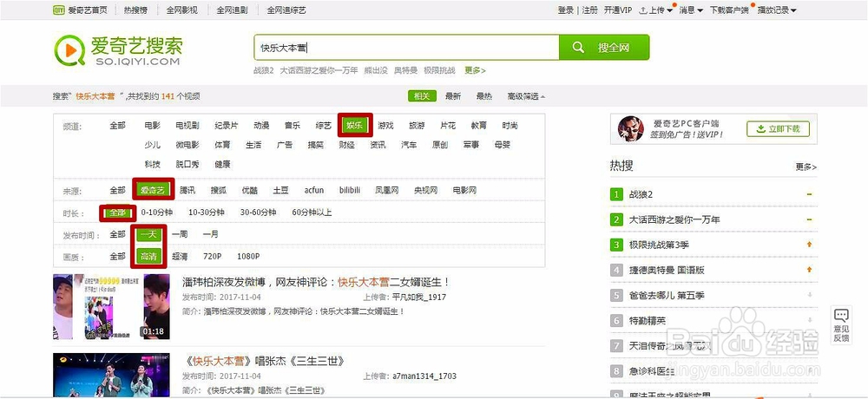The width and height of the screenshot is (868, 399).
Task: Click hot search 捷德奥特曼 国语版
Action: [667, 270]
